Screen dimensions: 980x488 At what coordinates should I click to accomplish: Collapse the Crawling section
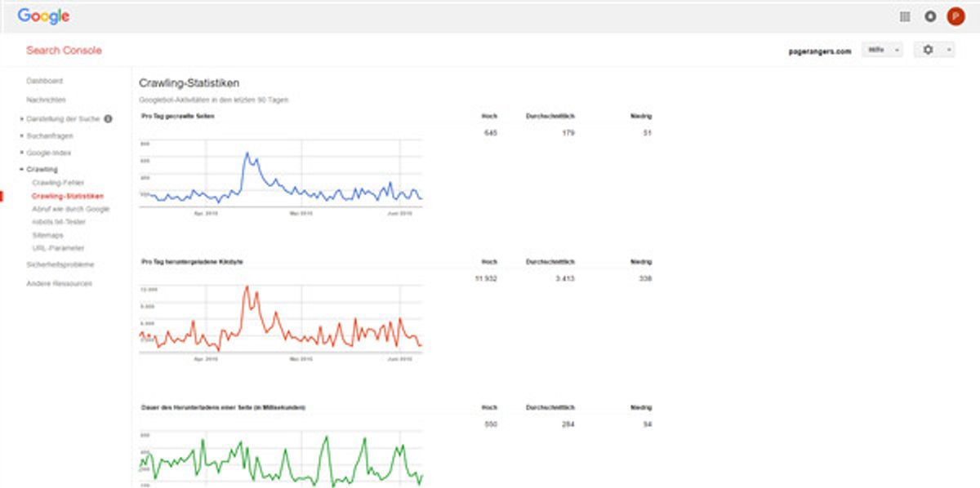[x=39, y=169]
